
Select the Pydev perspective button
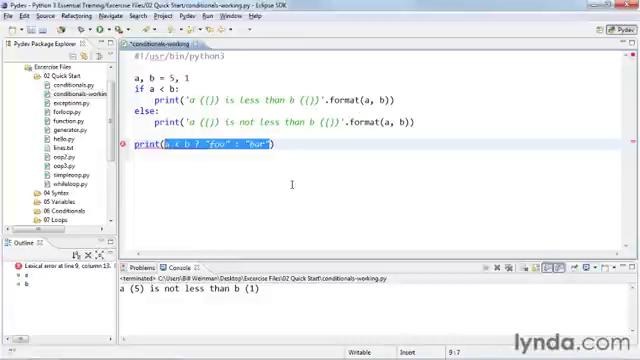point(621,30)
